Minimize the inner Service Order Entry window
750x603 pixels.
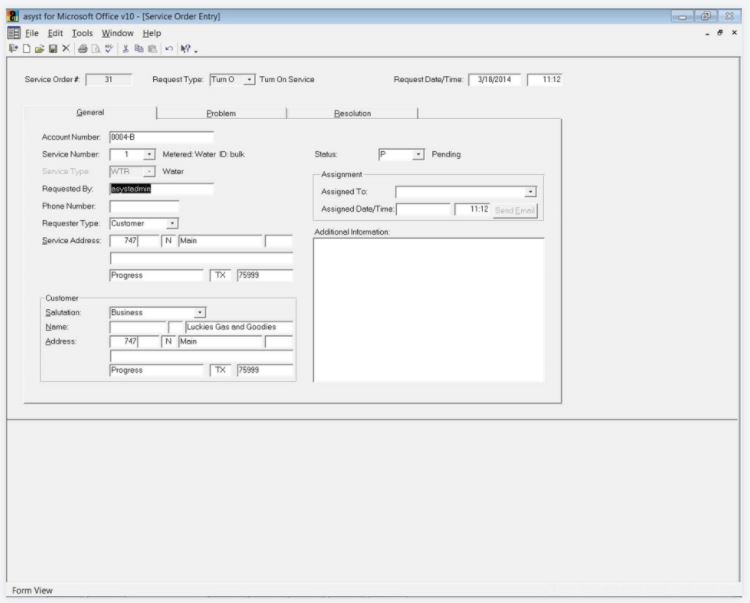707,33
